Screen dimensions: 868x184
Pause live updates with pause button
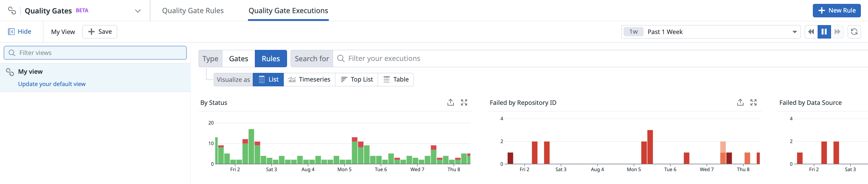[824, 32]
